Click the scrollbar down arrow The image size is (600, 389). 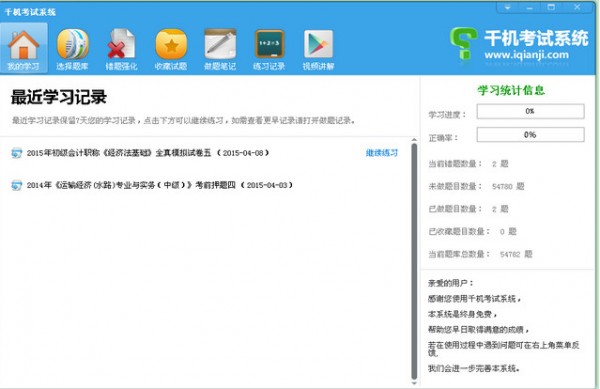tap(414, 383)
